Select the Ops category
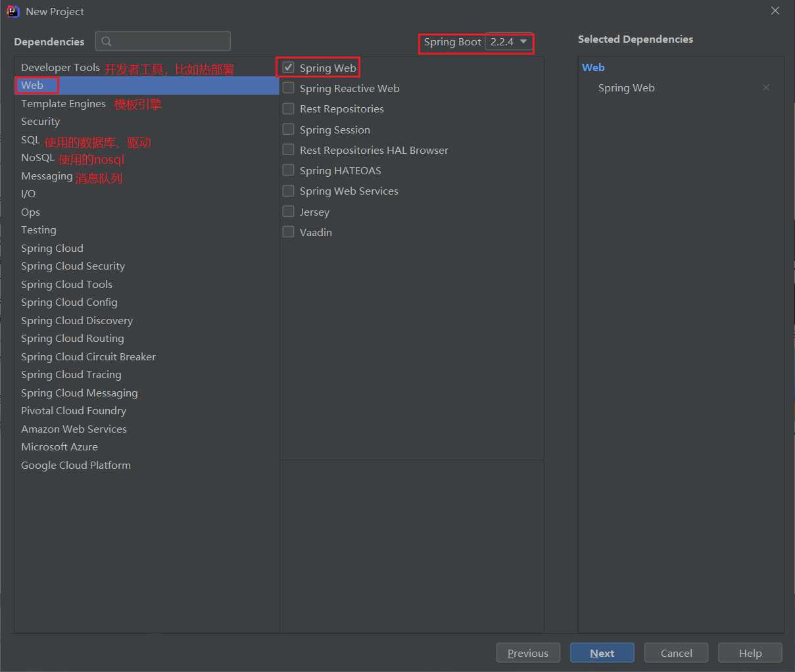 click(x=147, y=212)
